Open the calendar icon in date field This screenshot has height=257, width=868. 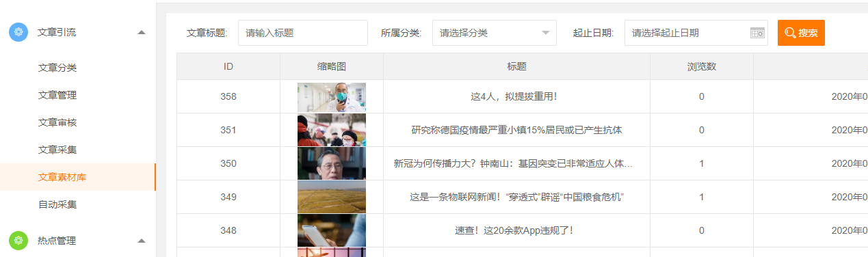pos(757,33)
